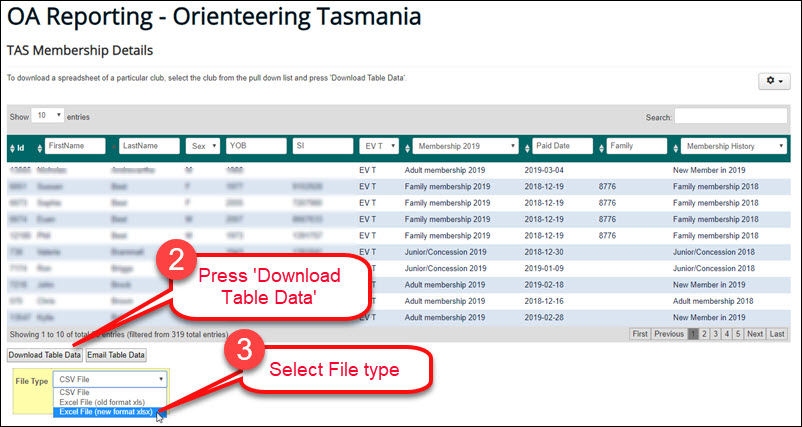
Task: Sort by the FirstName column arrows
Action: 40,148
